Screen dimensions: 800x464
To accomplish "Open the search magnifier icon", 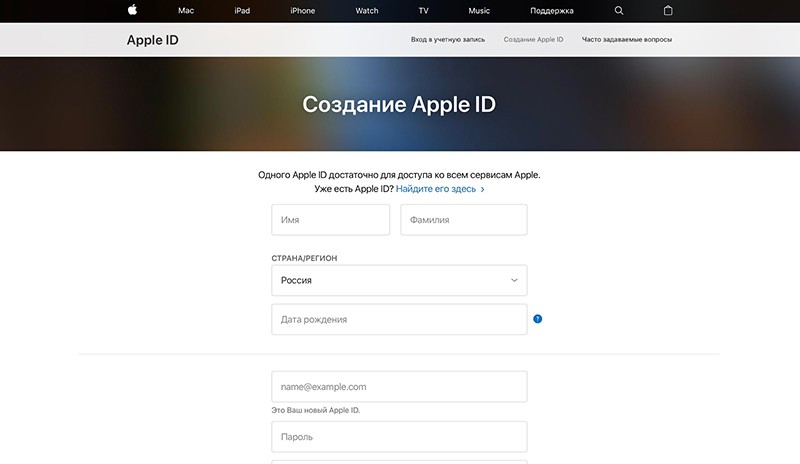I will (619, 10).
